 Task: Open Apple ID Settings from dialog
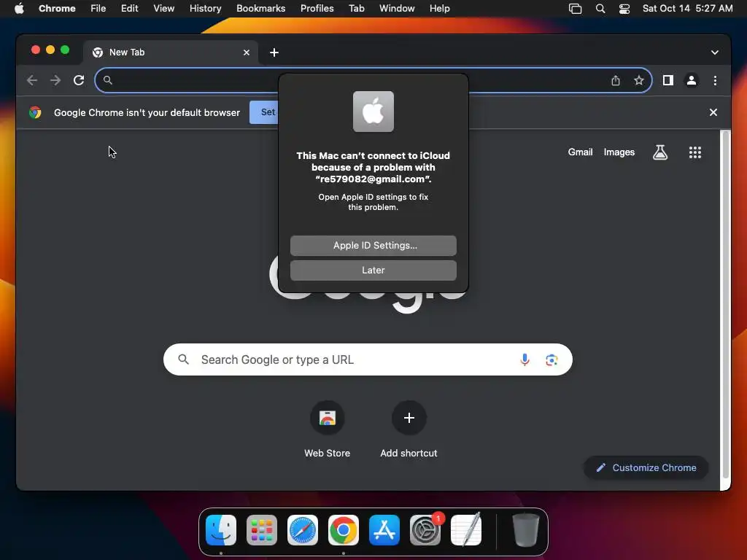(373, 245)
